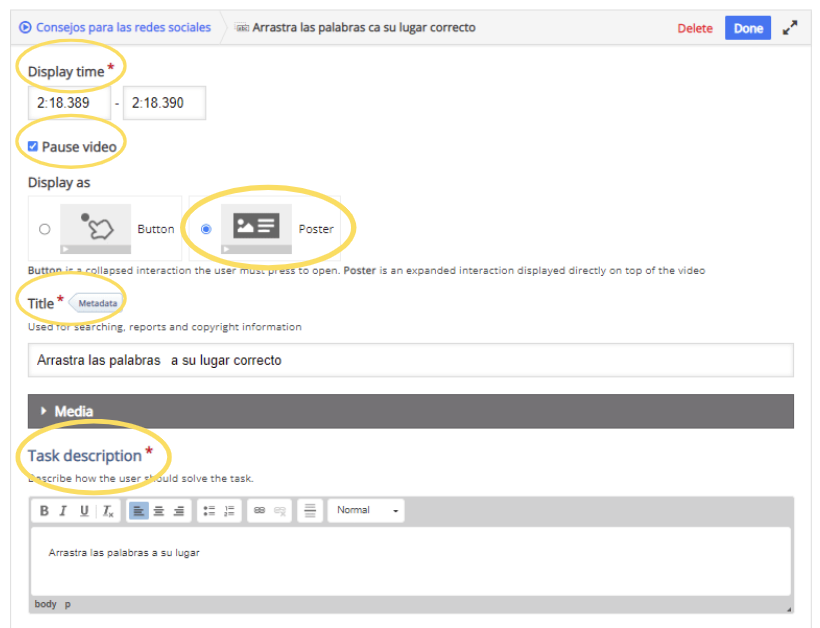820x628 pixels.
Task: Click inside the task description editor area
Action: coord(411,562)
